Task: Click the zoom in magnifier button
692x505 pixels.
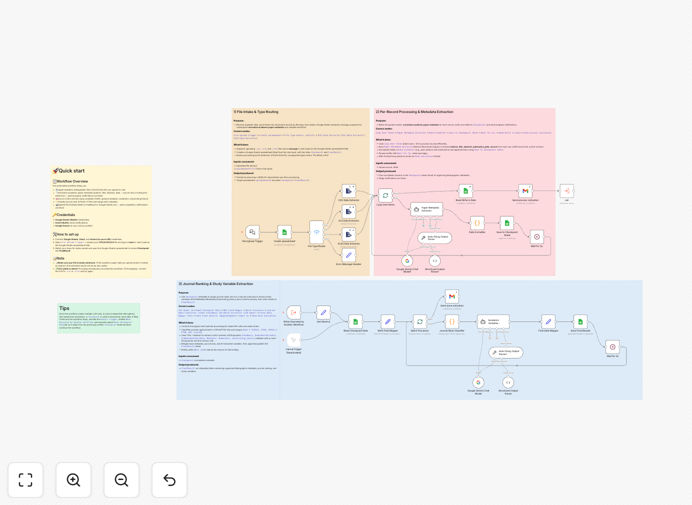Action: tap(73, 480)
